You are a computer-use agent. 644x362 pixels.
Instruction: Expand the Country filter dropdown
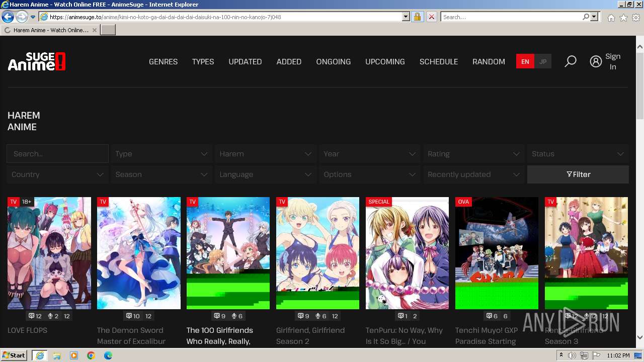[x=57, y=174]
